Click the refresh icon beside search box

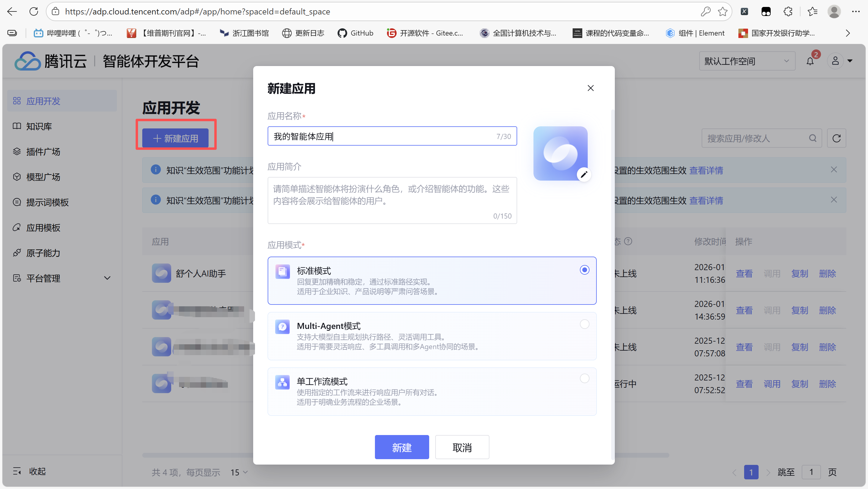click(836, 138)
